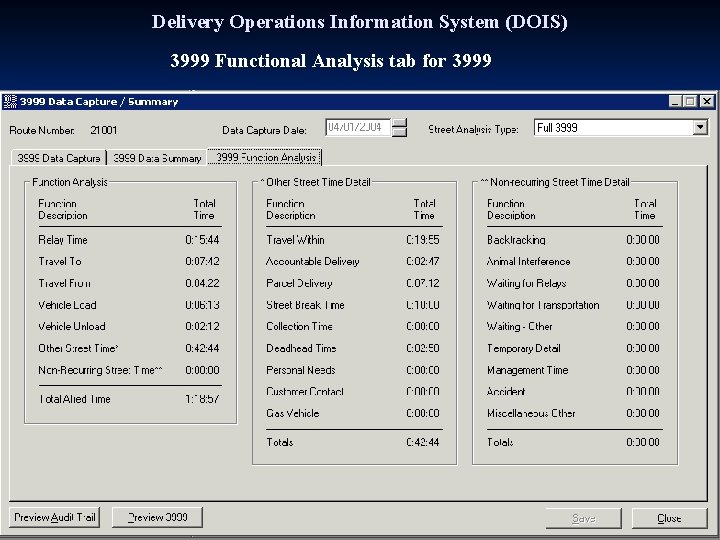This screenshot has height=540, width=720.
Task: Click the Travel Within time 0:19:55
Action: point(423,240)
